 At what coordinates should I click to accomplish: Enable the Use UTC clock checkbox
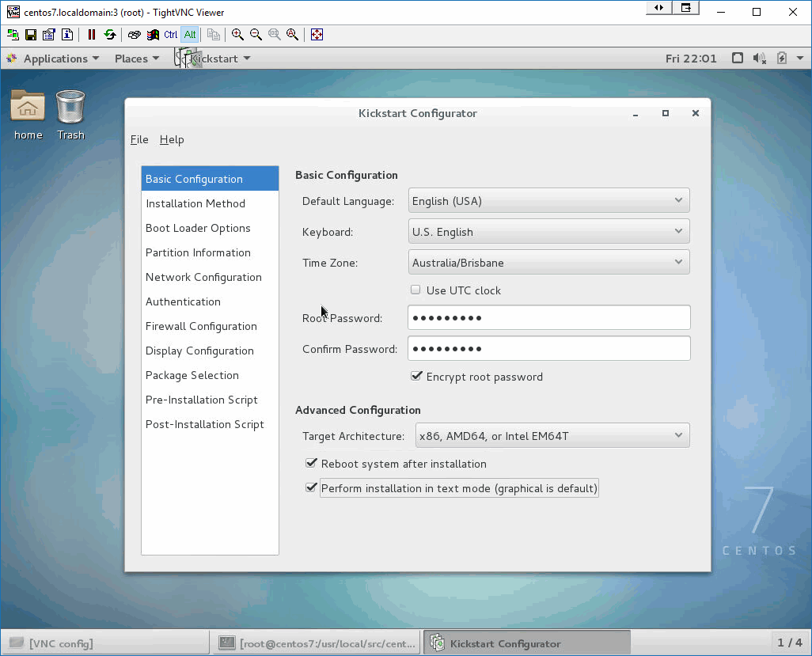point(415,290)
